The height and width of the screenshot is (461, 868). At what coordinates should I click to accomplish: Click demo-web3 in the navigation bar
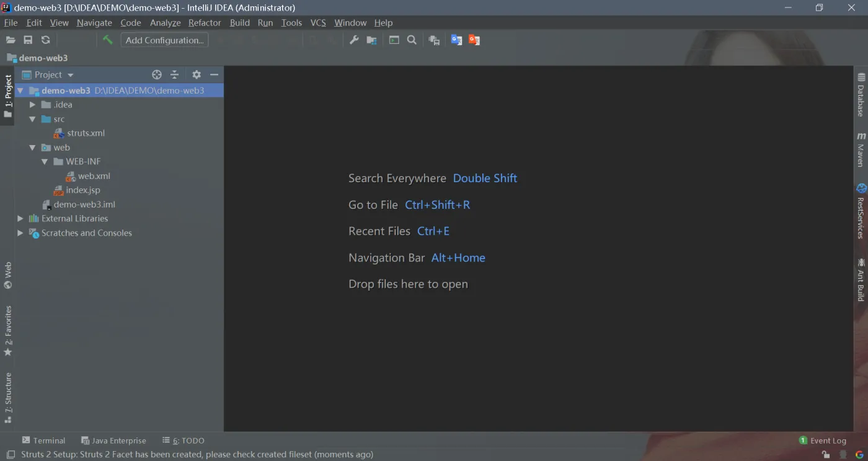pos(37,58)
